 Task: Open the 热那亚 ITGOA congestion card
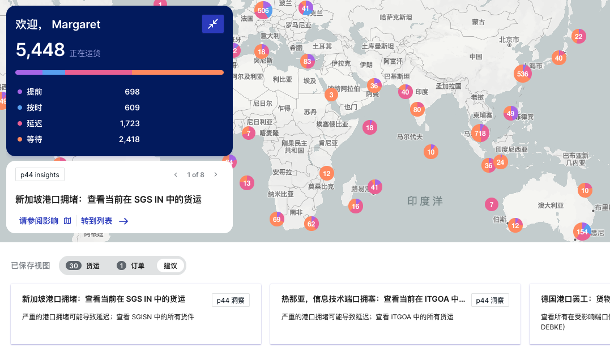click(x=395, y=314)
